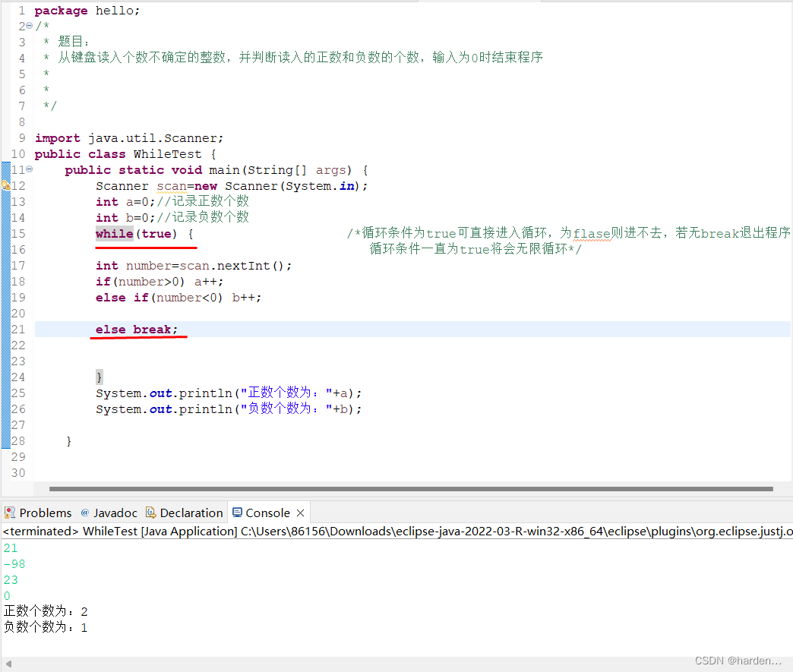This screenshot has height=672, width=793.
Task: Switch to the Problems tab
Action: tap(45, 513)
